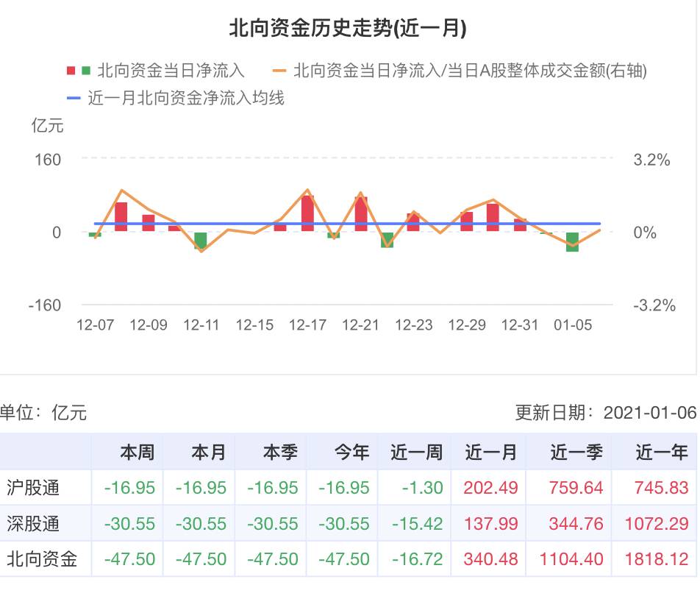Select the red bar at 12-09
Viewport: 700px width, 596px height.
point(148,223)
